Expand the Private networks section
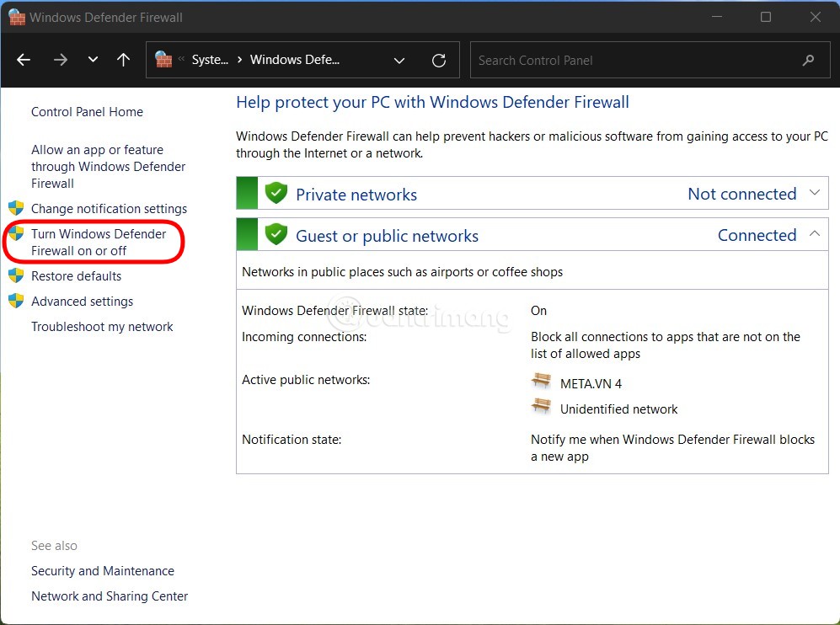Viewport: 840px width, 625px height. pyautogui.click(x=815, y=193)
